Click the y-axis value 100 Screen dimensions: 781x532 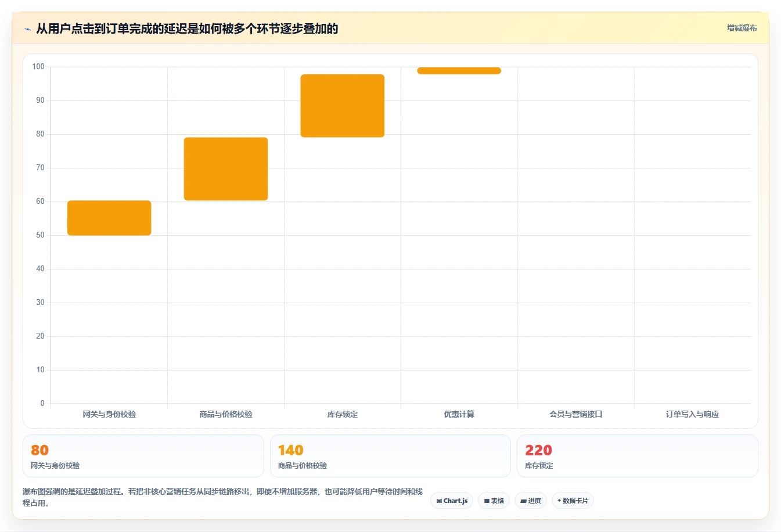coord(38,67)
